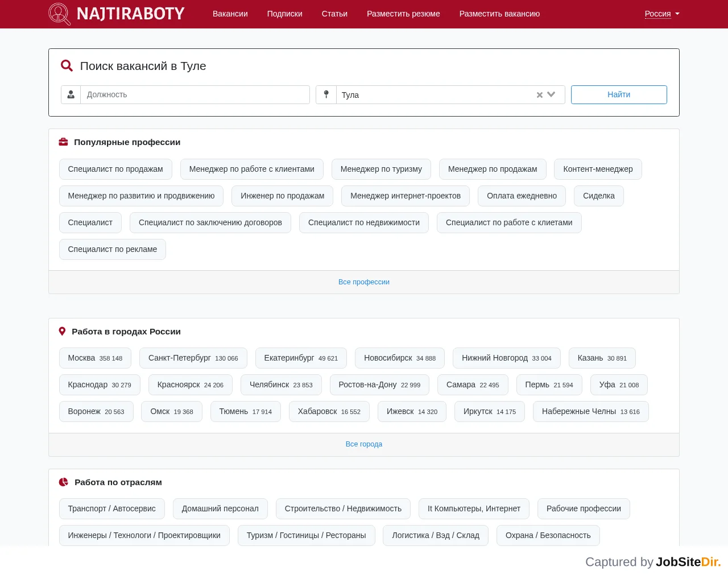Open jobs in Санкт-Петербург
Screen dimensions: 728x579
193,358
